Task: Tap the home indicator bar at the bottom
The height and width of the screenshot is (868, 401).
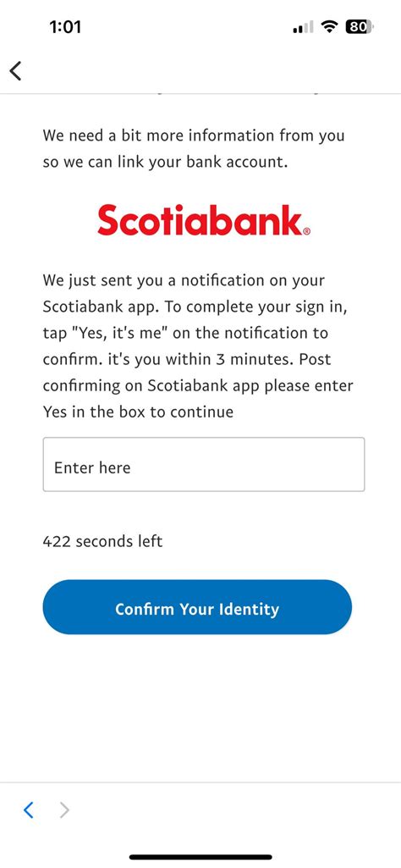Action: point(200,857)
